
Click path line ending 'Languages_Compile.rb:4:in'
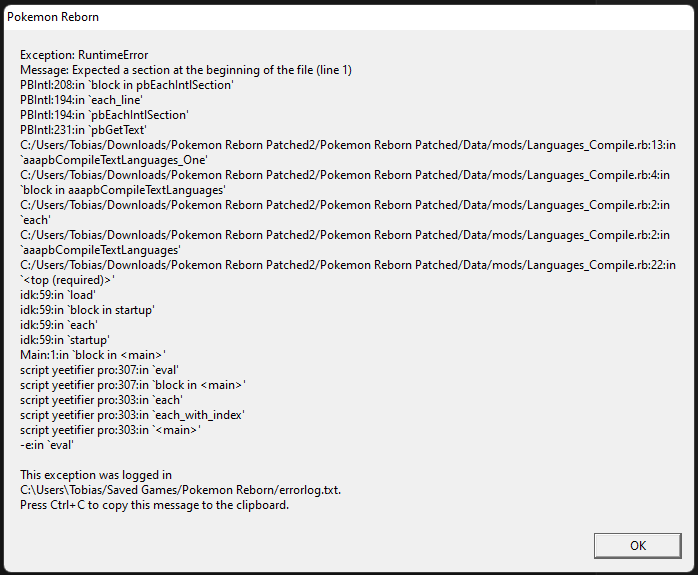pyautogui.click(x=345, y=175)
